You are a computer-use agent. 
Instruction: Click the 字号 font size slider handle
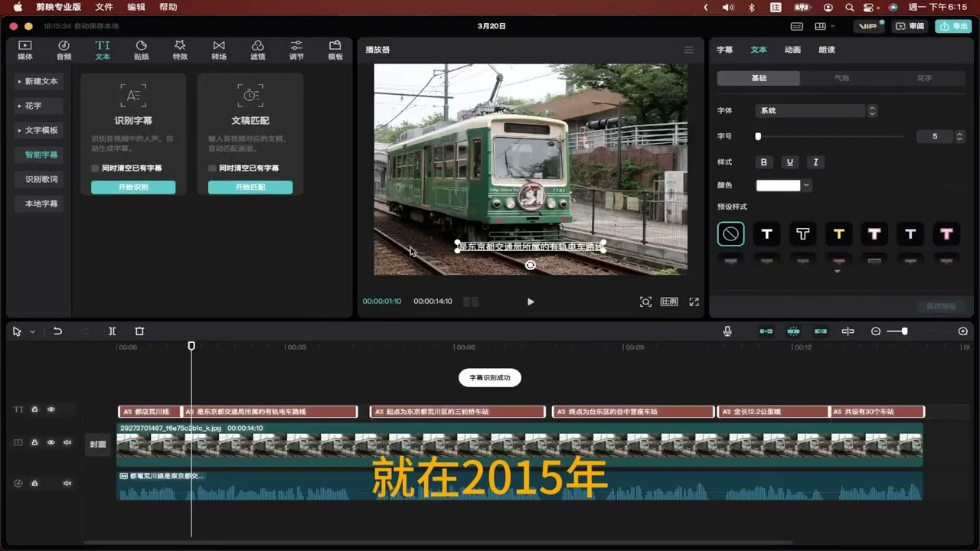(758, 137)
